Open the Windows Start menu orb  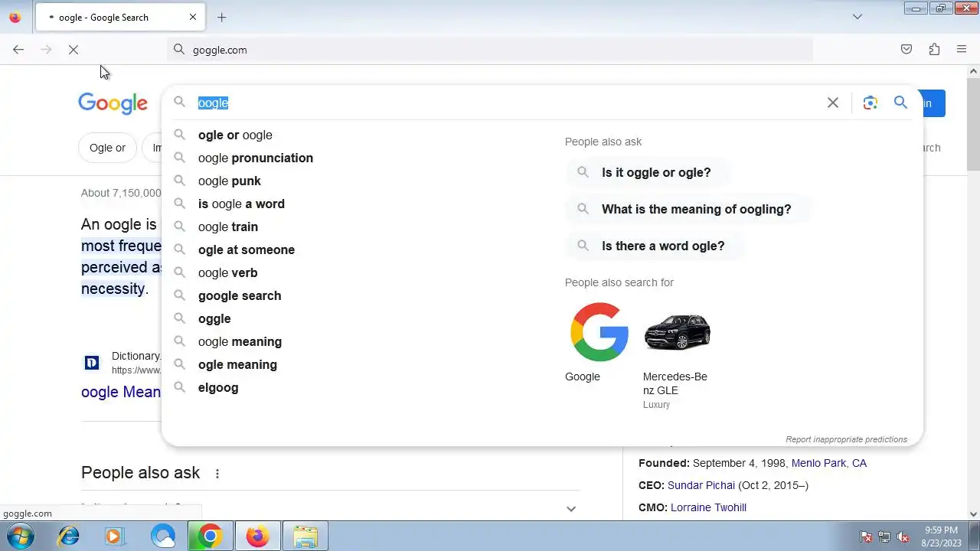pyautogui.click(x=21, y=536)
